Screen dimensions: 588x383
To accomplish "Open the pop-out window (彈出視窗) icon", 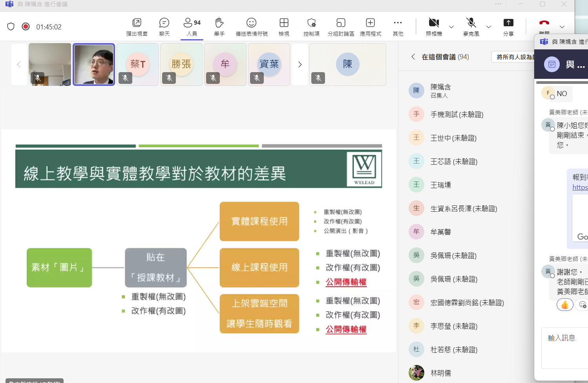I will (x=137, y=23).
